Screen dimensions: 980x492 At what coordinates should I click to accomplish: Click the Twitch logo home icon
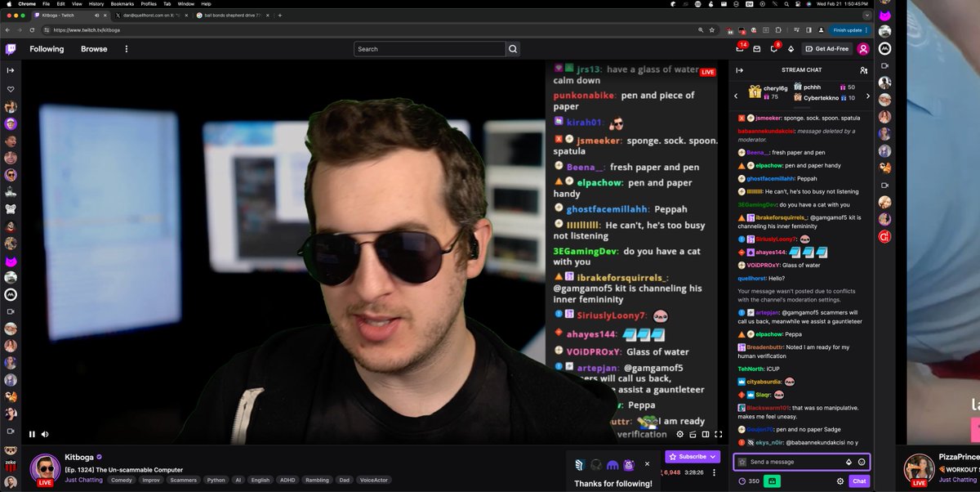point(11,49)
